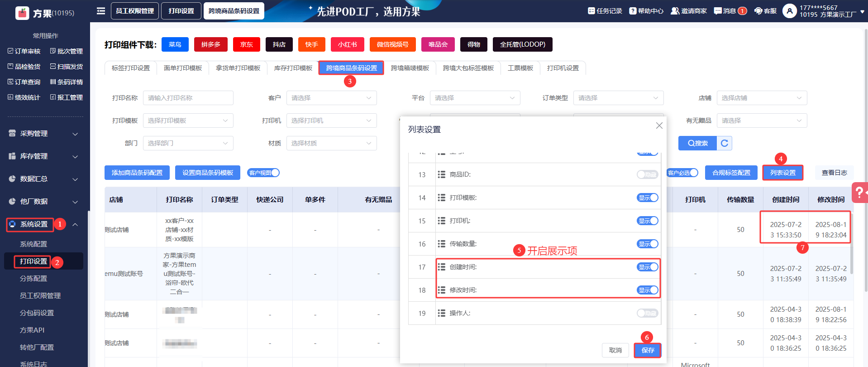
Task: Click the drag handle on the 操作人 row
Action: point(441,313)
